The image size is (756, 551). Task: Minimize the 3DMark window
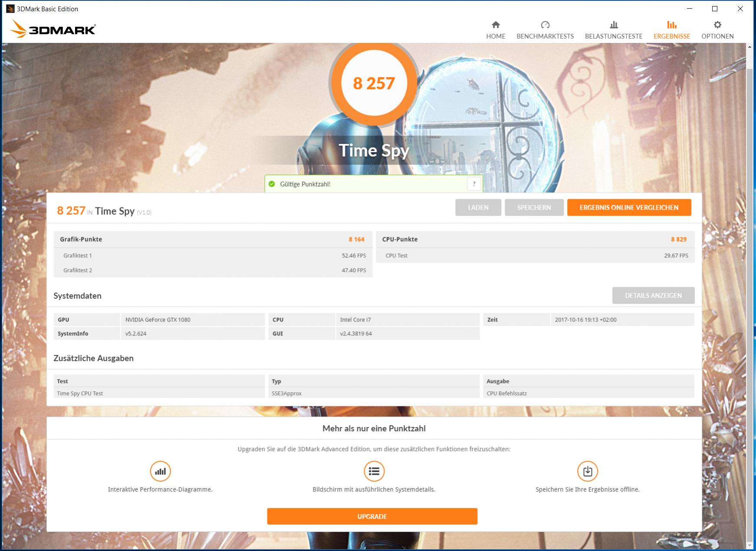coord(689,9)
